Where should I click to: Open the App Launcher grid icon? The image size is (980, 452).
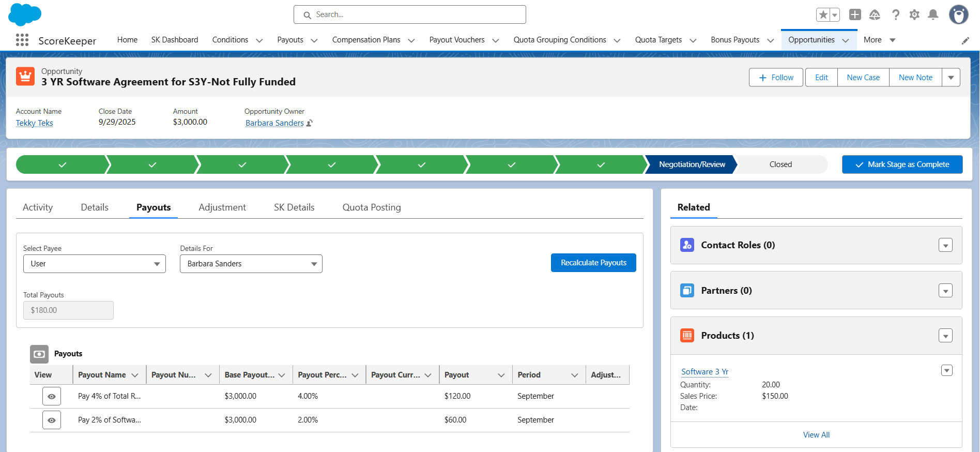(x=22, y=40)
